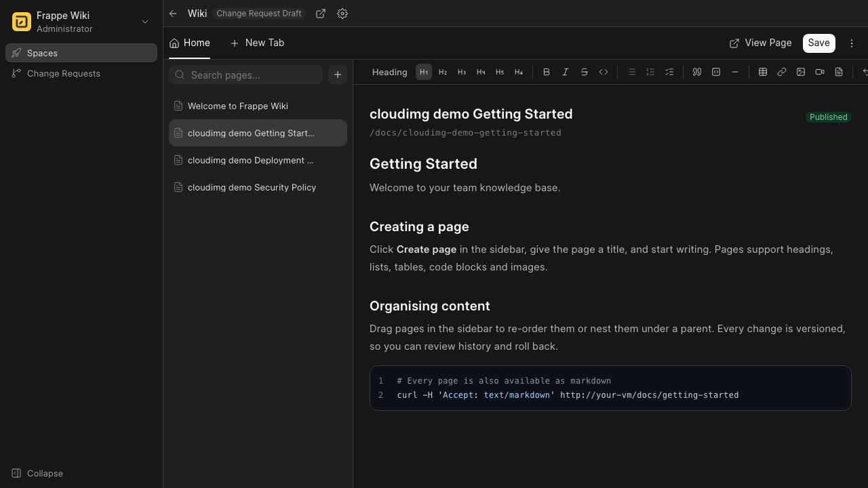Click the bold 'Create page' text
Image resolution: width=868 pixels, height=488 pixels.
click(x=427, y=249)
